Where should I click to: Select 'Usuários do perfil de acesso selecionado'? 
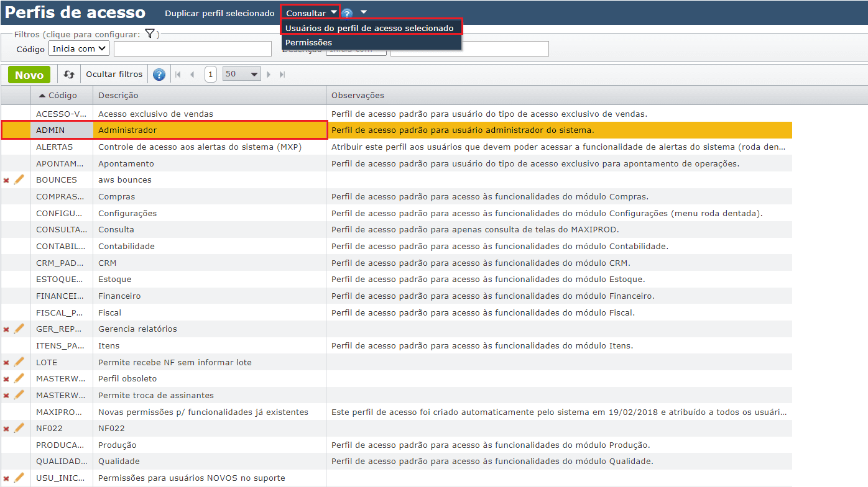click(x=369, y=28)
